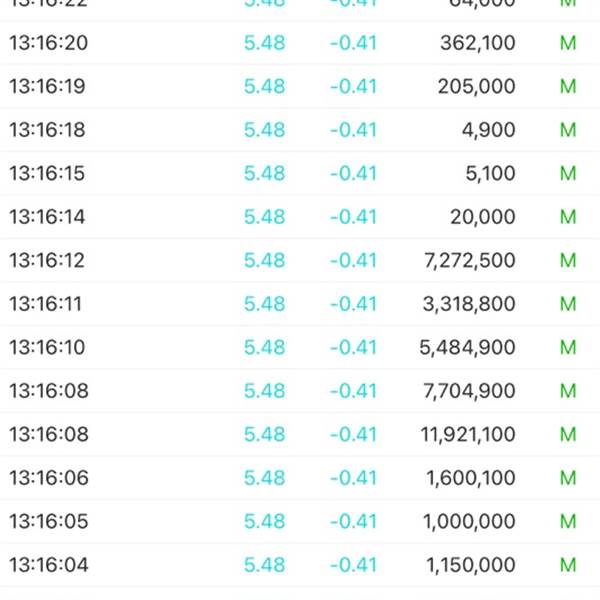Tap the 4,900 volume value
The height and width of the screenshot is (600, 600).
pyautogui.click(x=488, y=130)
